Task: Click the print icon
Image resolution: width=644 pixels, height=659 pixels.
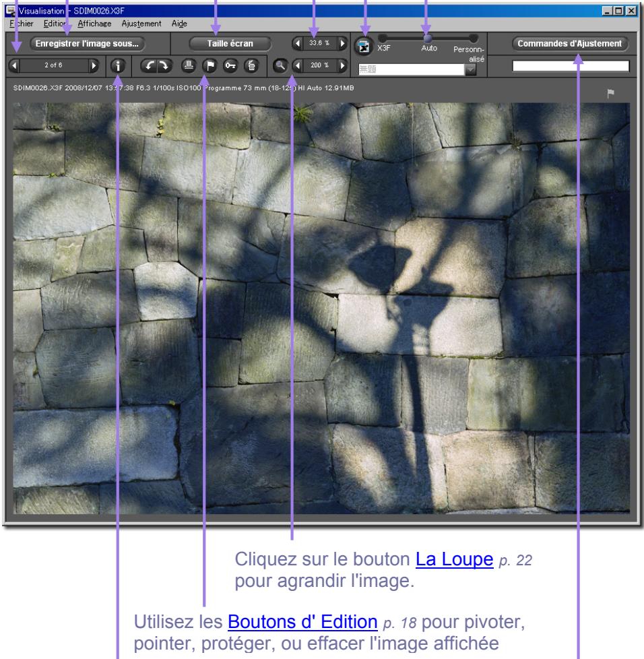Action: [189, 65]
